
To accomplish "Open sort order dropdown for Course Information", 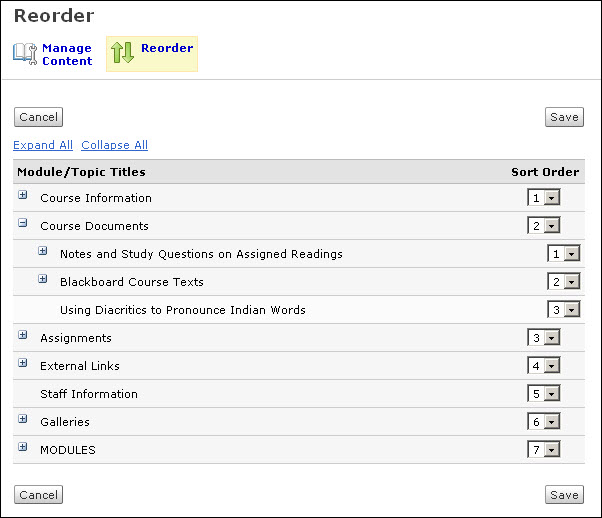I will click(x=543, y=198).
